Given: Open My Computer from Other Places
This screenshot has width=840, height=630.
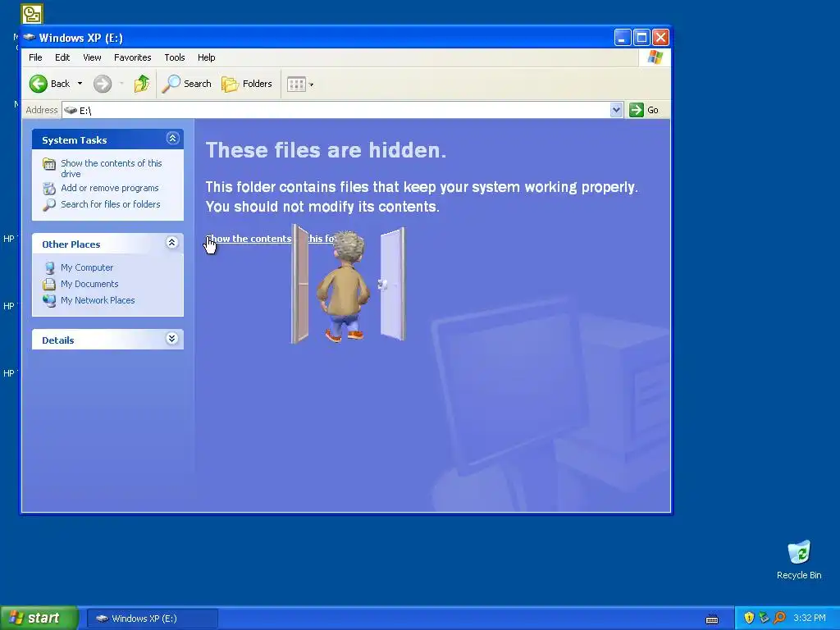Looking at the screenshot, I should [x=87, y=267].
